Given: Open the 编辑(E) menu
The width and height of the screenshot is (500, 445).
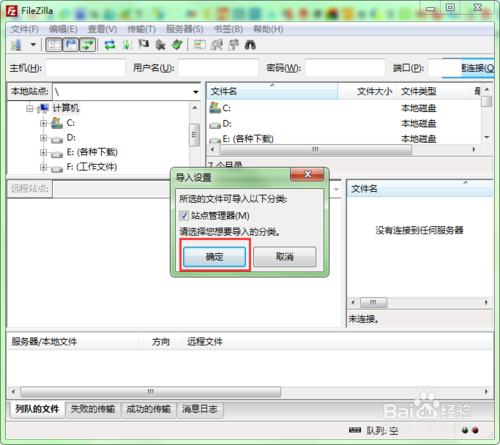Looking at the screenshot, I should (x=63, y=29).
